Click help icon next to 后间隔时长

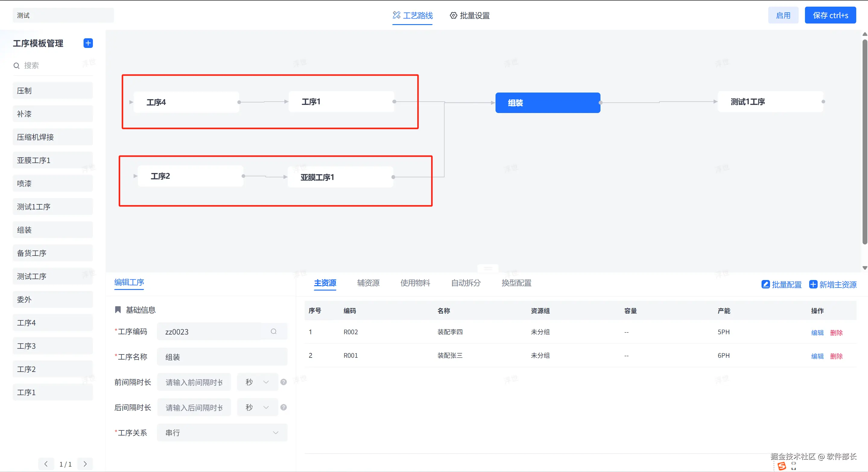coord(284,407)
